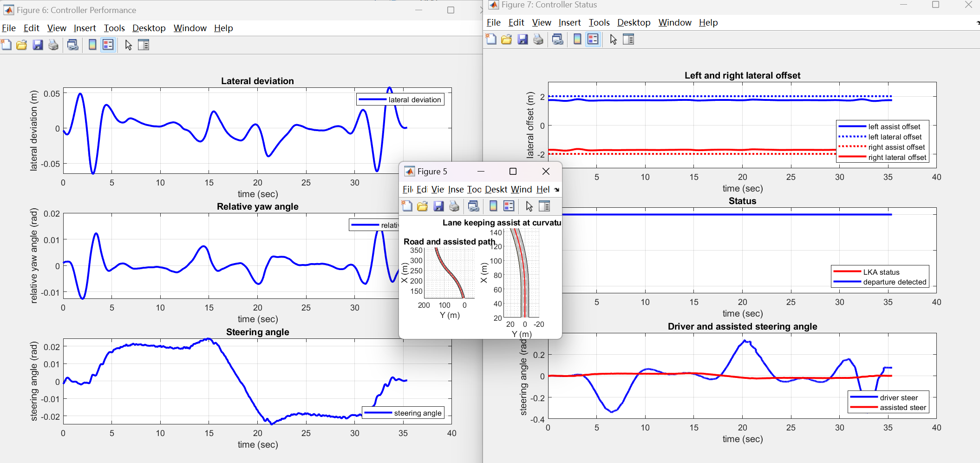Select the 'steering angle' legend in Figure 6
The image size is (980, 463).
pyautogui.click(x=403, y=413)
